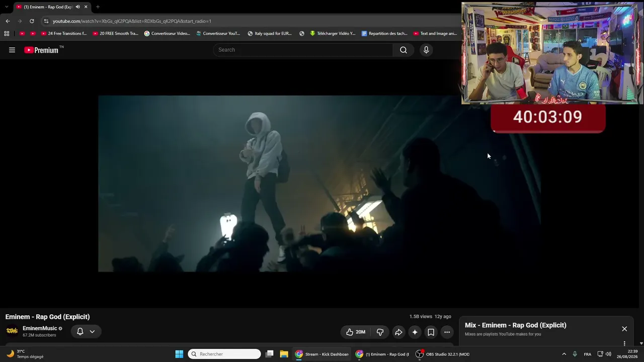Reload the YouTube page

point(32,21)
